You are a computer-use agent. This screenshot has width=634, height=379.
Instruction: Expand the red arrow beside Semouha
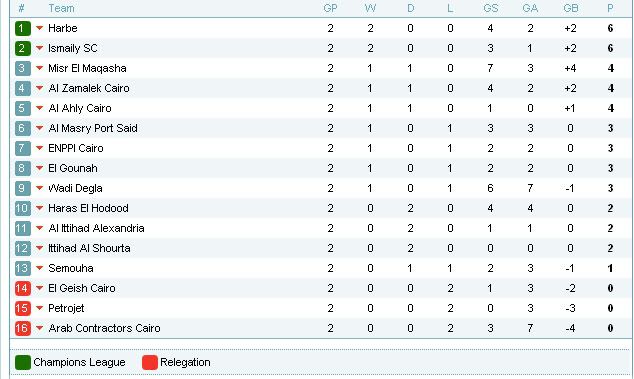point(39,268)
